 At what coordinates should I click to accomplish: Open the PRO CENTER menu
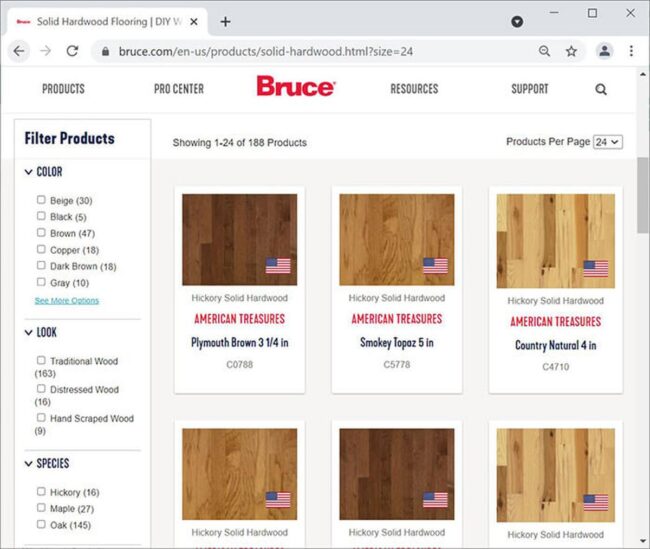pos(179,89)
